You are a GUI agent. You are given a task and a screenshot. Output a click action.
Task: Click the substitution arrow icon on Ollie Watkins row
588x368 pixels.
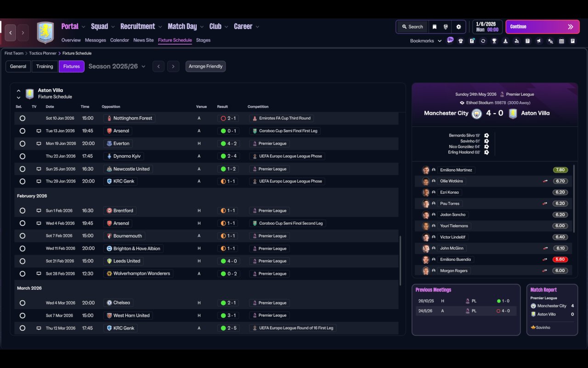pyautogui.click(x=545, y=181)
